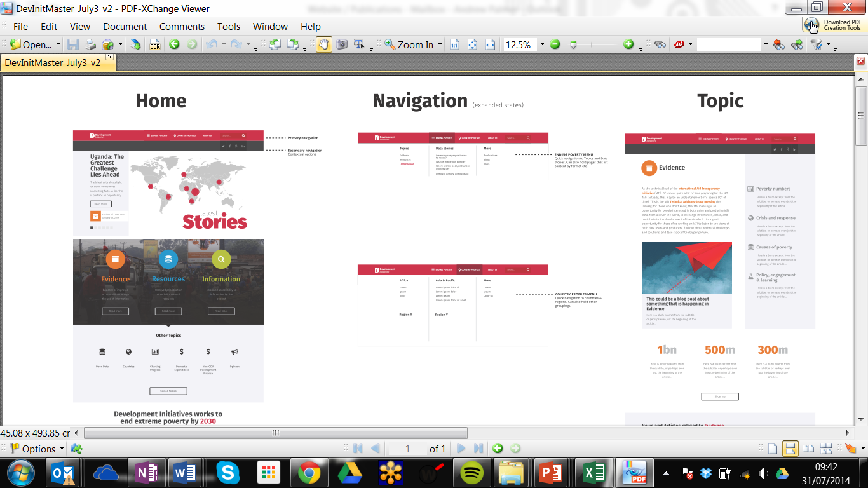
Task: Click the horizontal scrollbar thumb
Action: [276, 433]
